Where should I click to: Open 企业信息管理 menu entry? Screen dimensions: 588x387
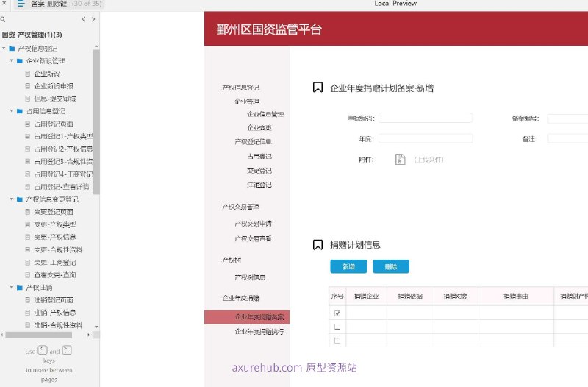click(265, 114)
